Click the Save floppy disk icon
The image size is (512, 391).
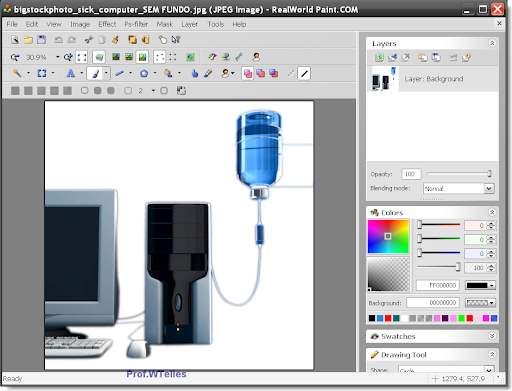pos(41,40)
